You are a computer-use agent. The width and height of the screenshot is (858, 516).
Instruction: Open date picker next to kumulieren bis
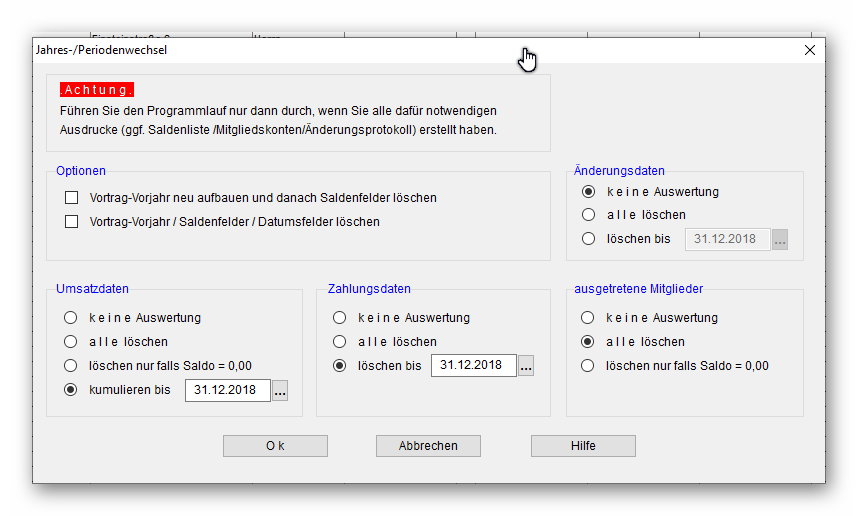coord(280,391)
